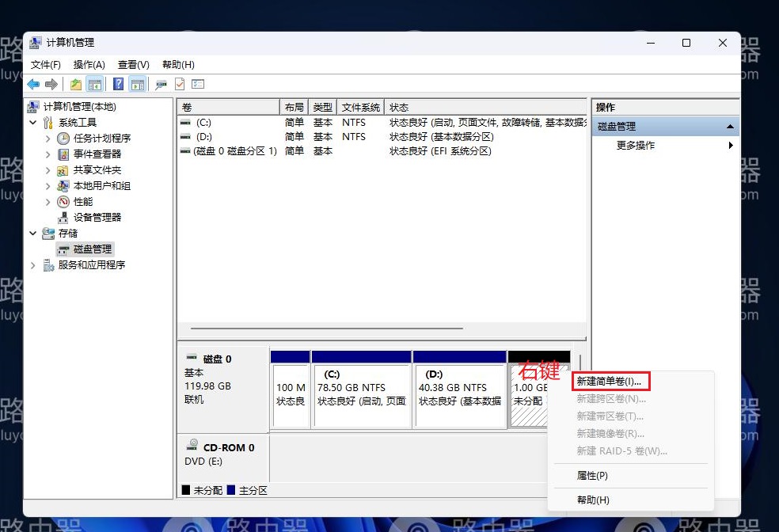Close the 计算机管理 window

pyautogui.click(x=723, y=44)
